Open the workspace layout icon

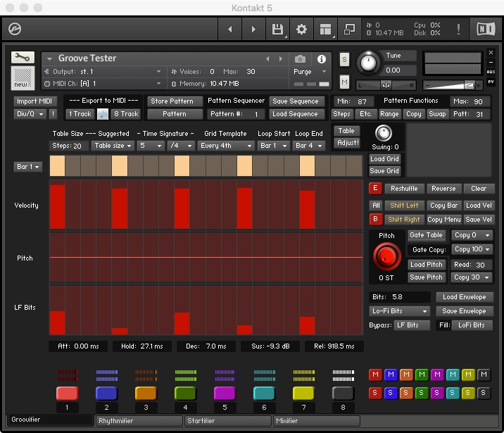pyautogui.click(x=325, y=30)
